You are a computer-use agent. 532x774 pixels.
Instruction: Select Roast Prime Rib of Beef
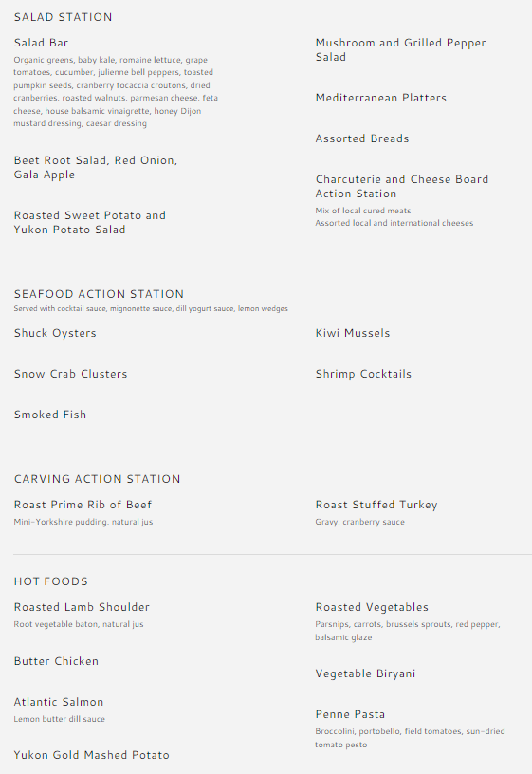[x=83, y=505]
